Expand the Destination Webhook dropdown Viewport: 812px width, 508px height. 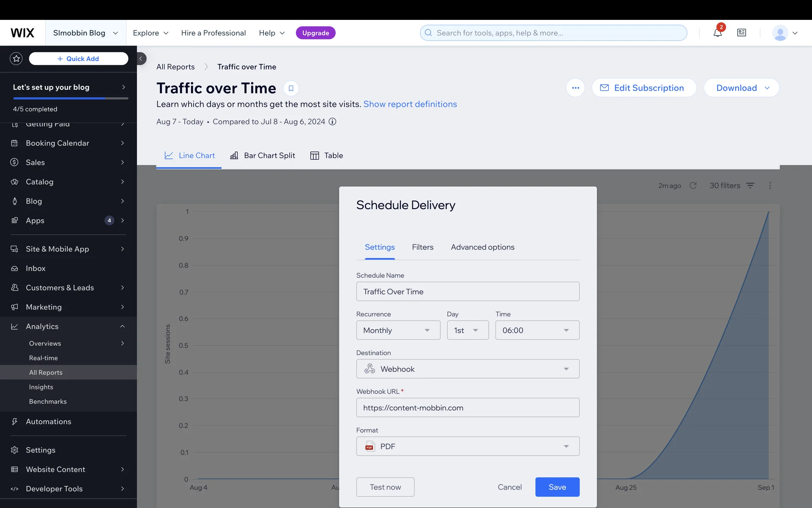tap(467, 369)
